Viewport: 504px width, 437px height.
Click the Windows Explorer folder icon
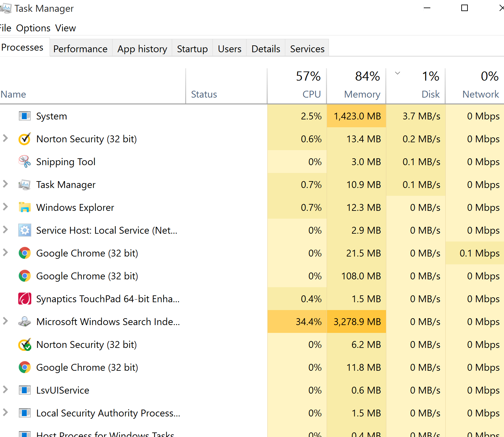tap(25, 207)
